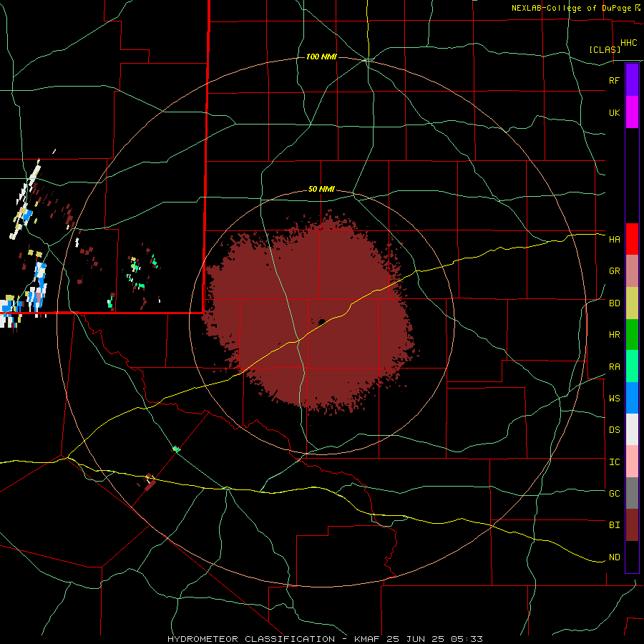
Task: Click the dark green HR legend swatch
Action: click(x=632, y=335)
